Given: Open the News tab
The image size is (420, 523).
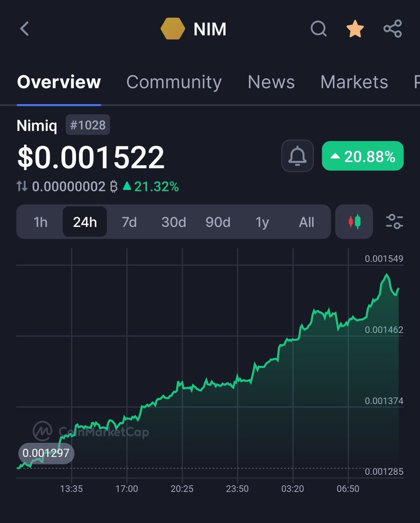Looking at the screenshot, I should 271,82.
